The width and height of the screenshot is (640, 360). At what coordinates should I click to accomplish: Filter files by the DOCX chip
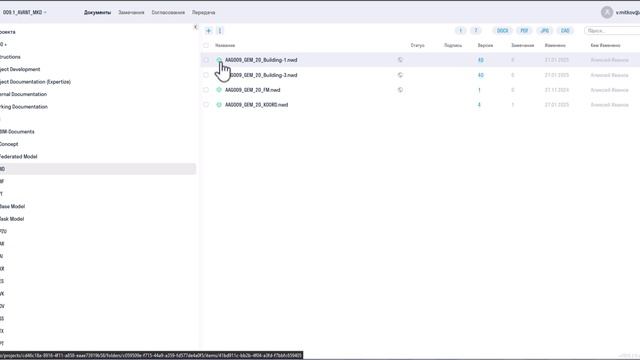tap(502, 31)
